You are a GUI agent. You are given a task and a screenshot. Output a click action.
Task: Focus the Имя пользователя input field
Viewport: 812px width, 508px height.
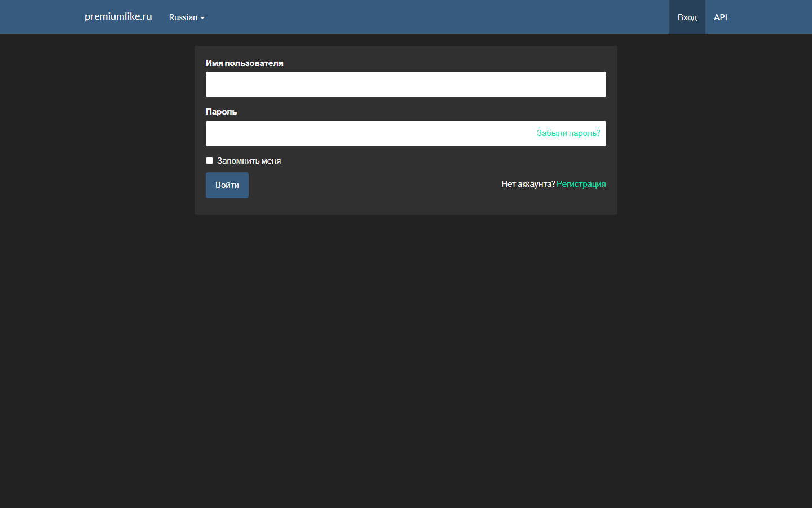405,85
